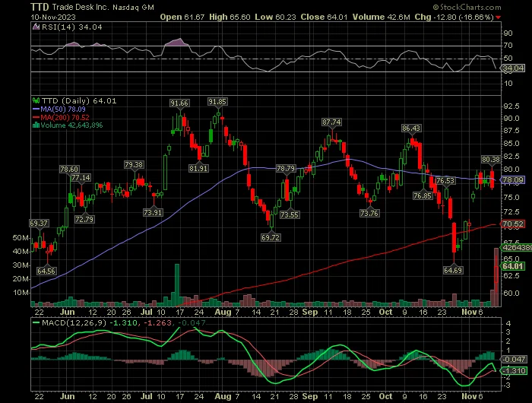Click the 91.66 peak price label
This screenshot has height=403, width=532.
coord(179,103)
